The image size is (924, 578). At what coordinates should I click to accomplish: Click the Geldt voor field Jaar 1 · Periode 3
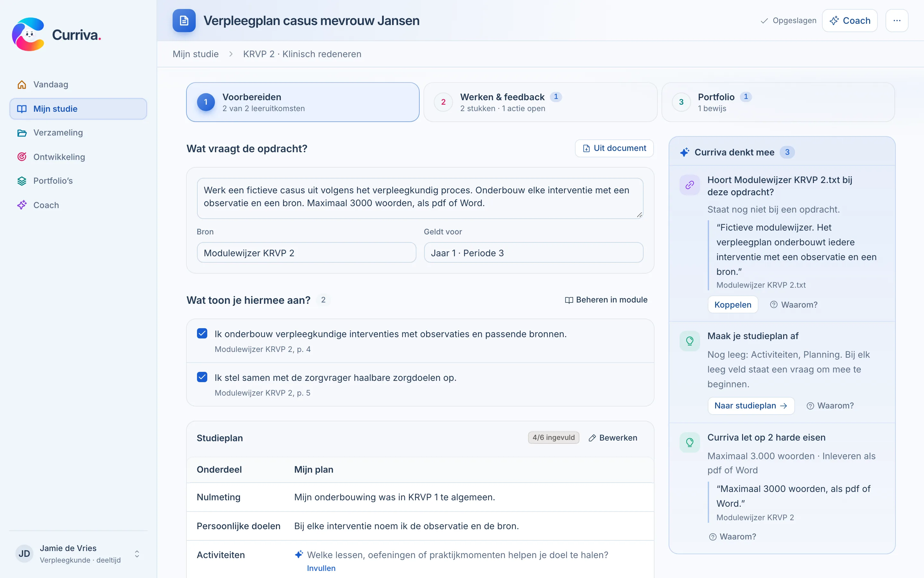coord(534,253)
